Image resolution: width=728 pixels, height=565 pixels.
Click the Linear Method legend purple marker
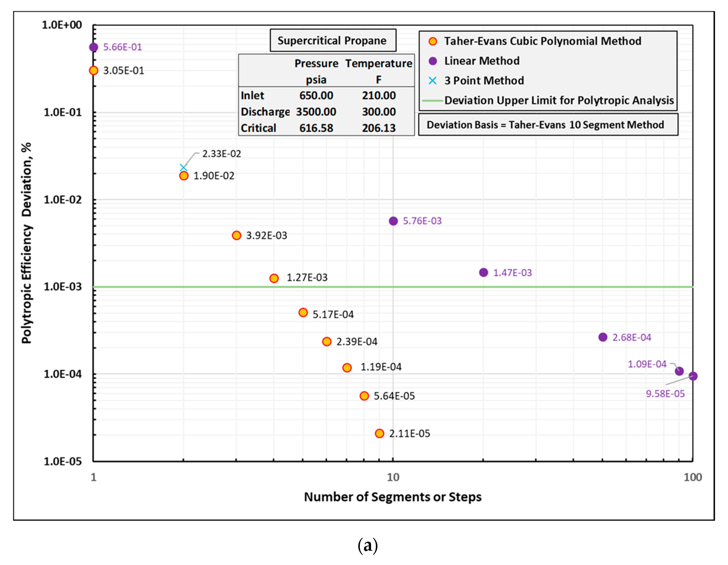click(433, 61)
